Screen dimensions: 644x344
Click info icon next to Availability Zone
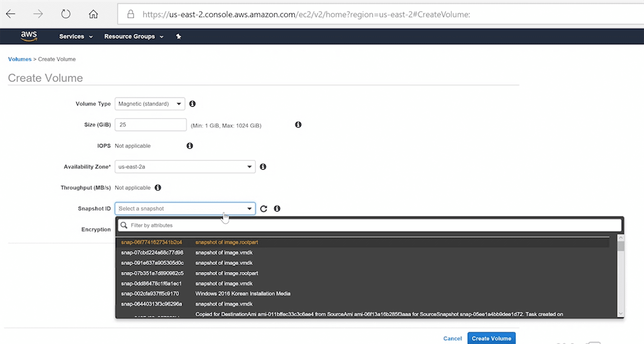tap(263, 167)
